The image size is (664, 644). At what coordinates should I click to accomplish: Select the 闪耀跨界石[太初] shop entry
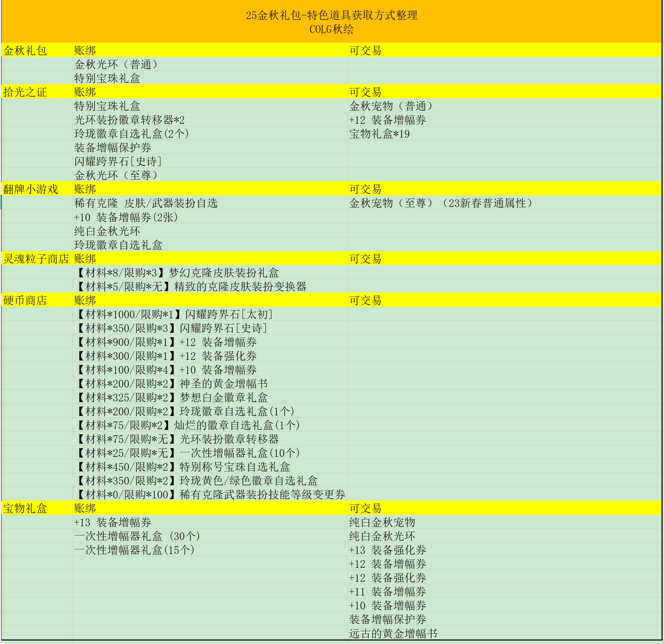click(173, 315)
